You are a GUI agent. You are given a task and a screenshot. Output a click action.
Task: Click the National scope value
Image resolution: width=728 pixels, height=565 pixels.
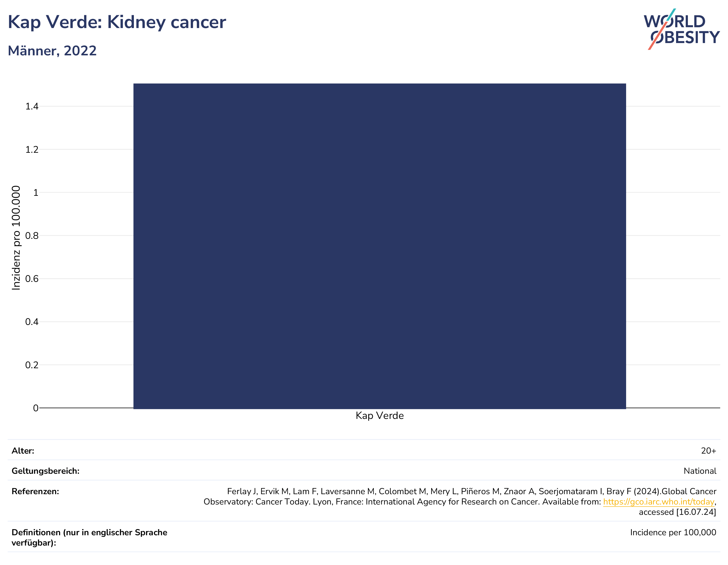pyautogui.click(x=700, y=471)
